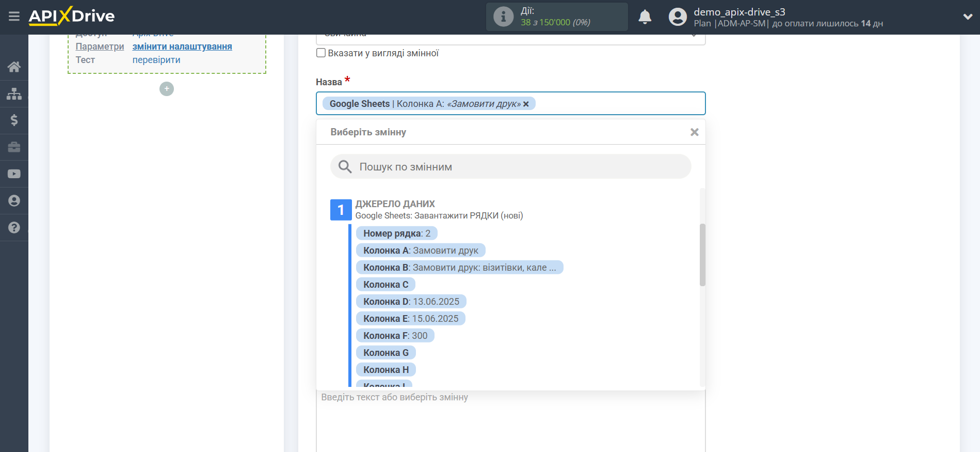Select variable Колонка A: Замовити друк
The height and width of the screenshot is (452, 980).
(x=421, y=251)
